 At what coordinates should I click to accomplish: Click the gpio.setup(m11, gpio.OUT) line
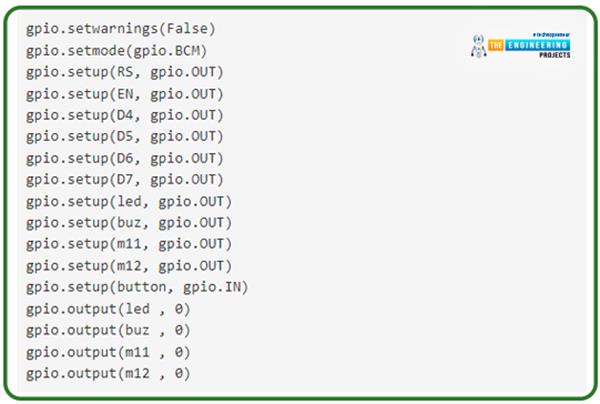[x=129, y=244]
